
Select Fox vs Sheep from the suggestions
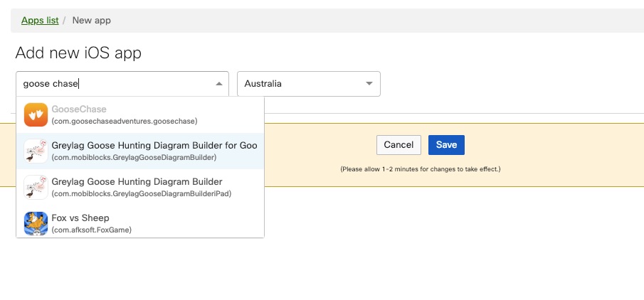(80, 218)
